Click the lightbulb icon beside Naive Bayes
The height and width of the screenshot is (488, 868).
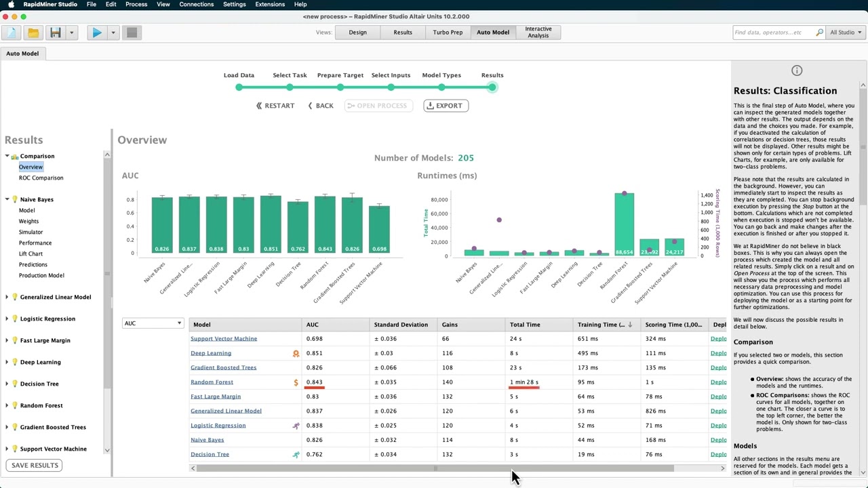(x=15, y=200)
